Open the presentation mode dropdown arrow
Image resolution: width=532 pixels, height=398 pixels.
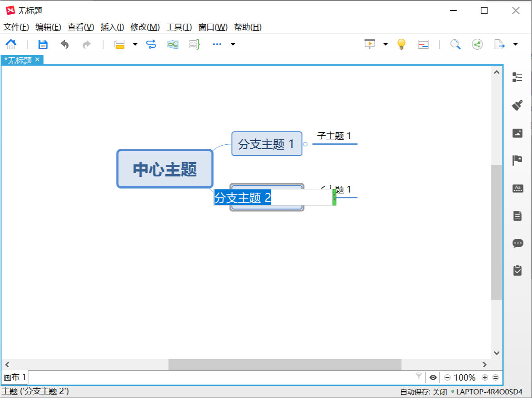(386, 44)
